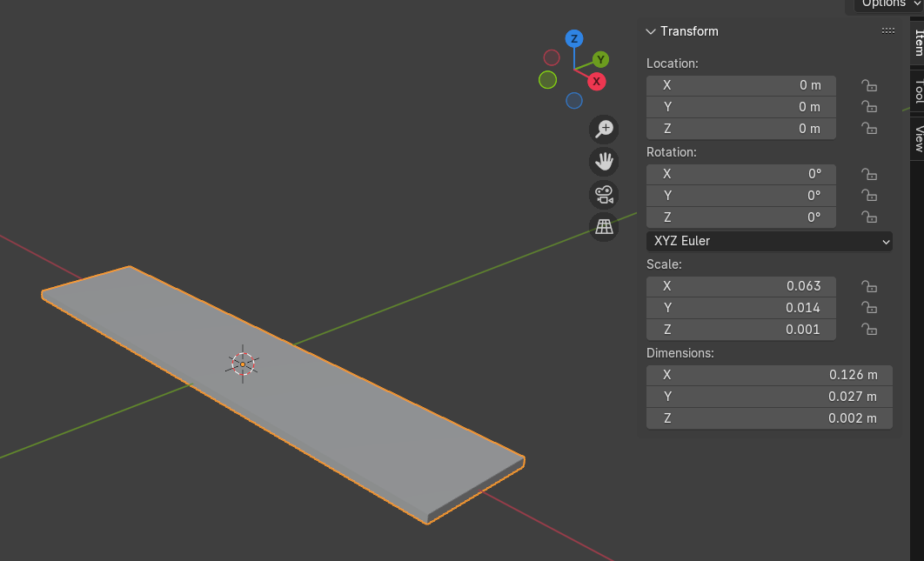This screenshot has width=924, height=561.
Task: Click the red X axis gizmo ball
Action: click(596, 82)
